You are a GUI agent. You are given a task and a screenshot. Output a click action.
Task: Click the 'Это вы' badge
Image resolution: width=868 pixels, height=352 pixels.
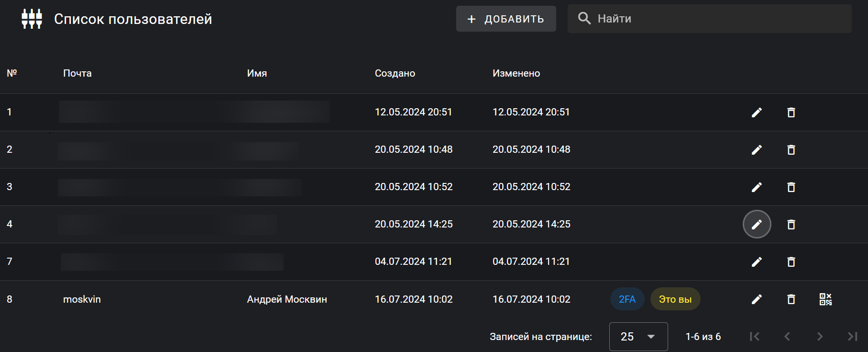point(675,299)
